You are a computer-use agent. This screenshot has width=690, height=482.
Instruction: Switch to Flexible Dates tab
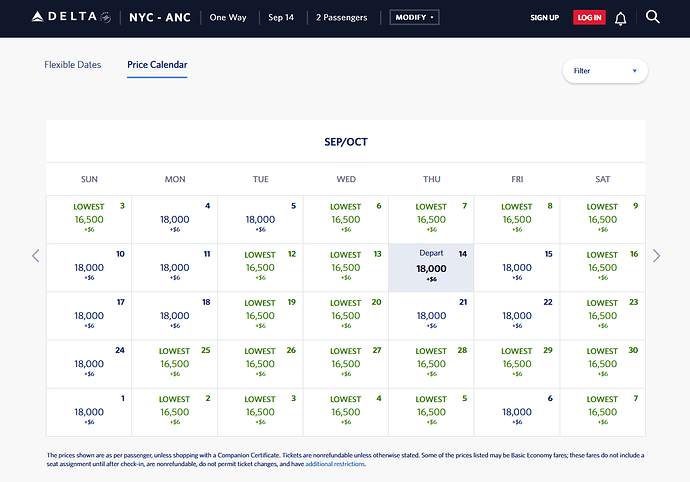[x=73, y=65]
